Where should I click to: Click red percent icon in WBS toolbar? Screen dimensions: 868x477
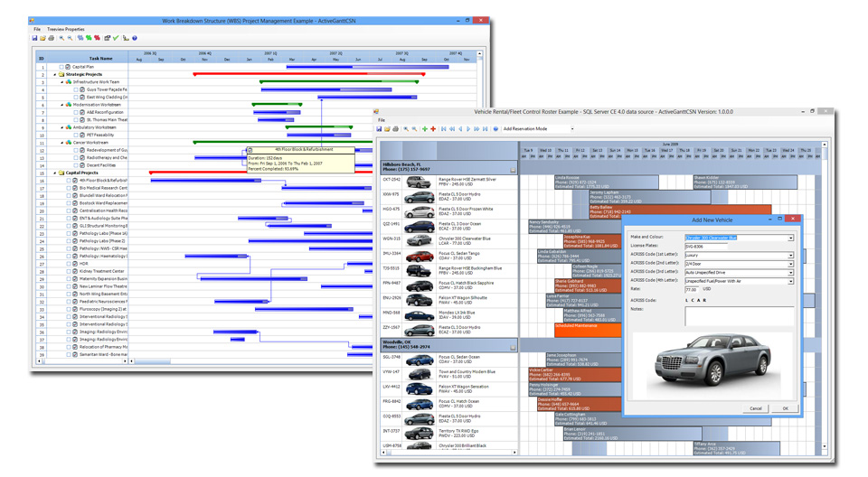click(97, 38)
